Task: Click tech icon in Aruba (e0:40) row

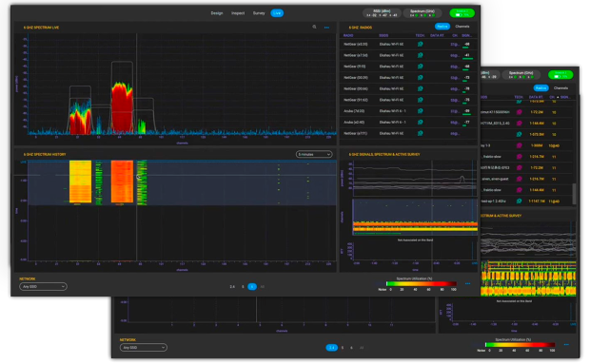Action: pos(421,122)
